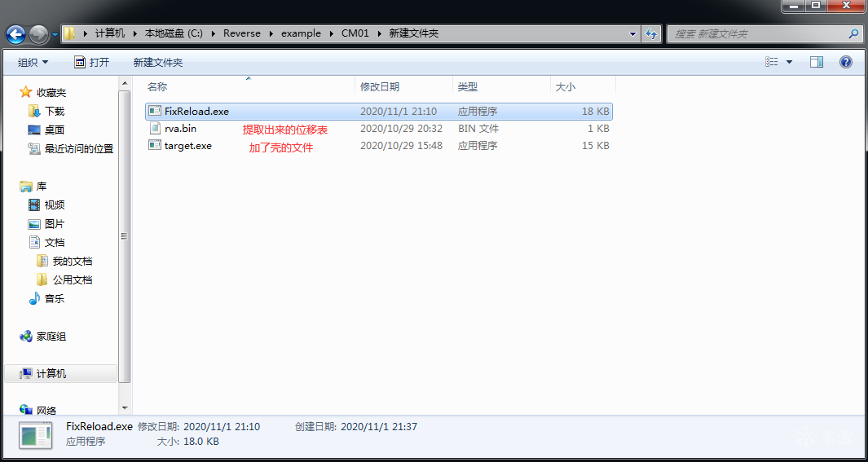Image resolution: width=868 pixels, height=462 pixels.
Task: Expand the arrow after CM01 in breadcrumb
Action: point(379,33)
